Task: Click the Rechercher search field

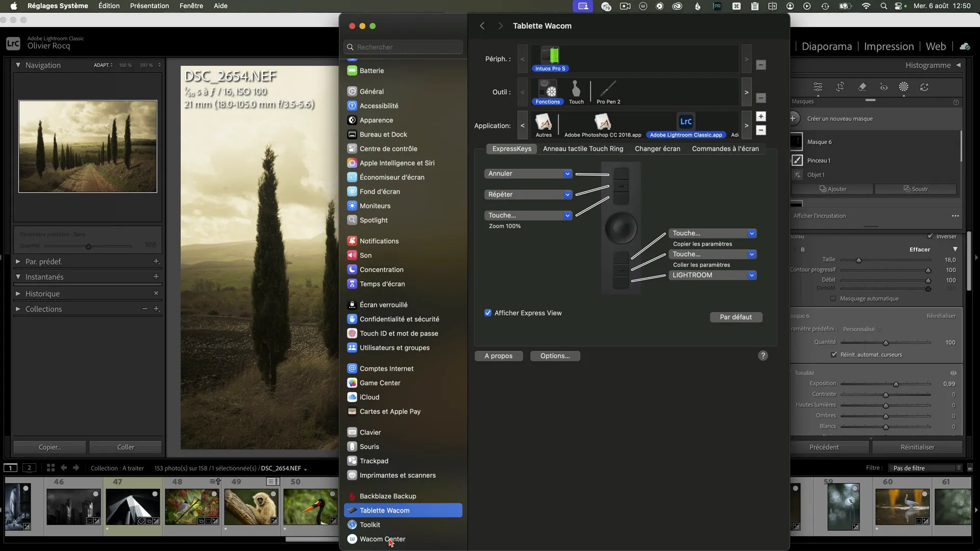Action: pos(403,47)
